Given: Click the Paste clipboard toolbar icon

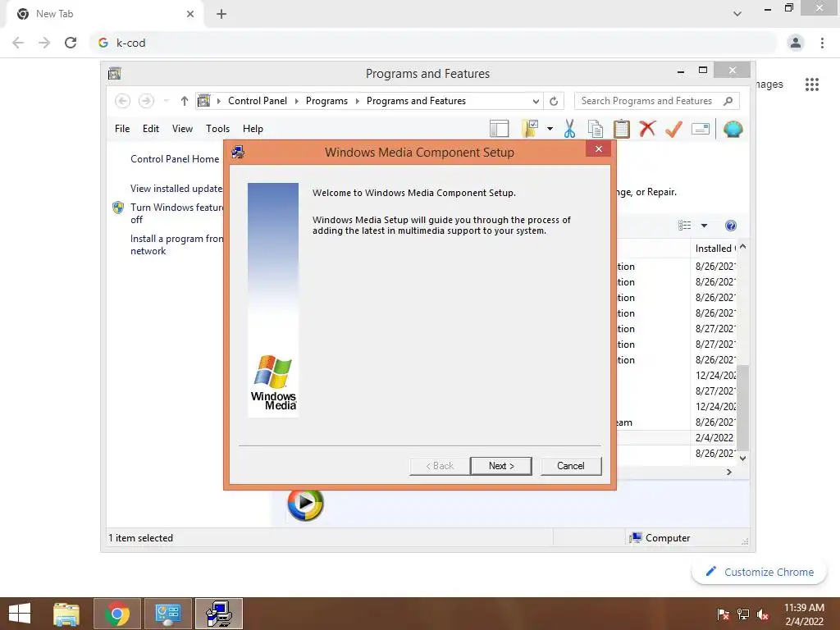Looking at the screenshot, I should (622, 129).
